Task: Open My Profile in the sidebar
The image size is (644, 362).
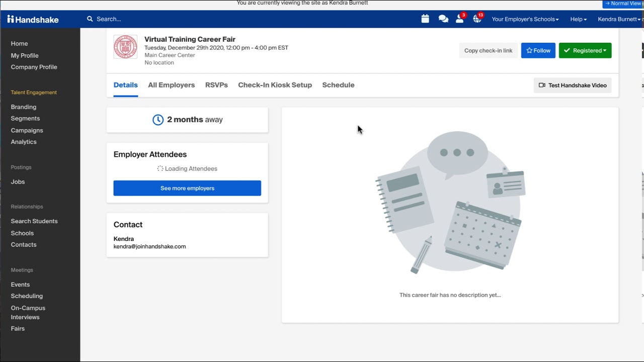Action: pyautogui.click(x=25, y=55)
